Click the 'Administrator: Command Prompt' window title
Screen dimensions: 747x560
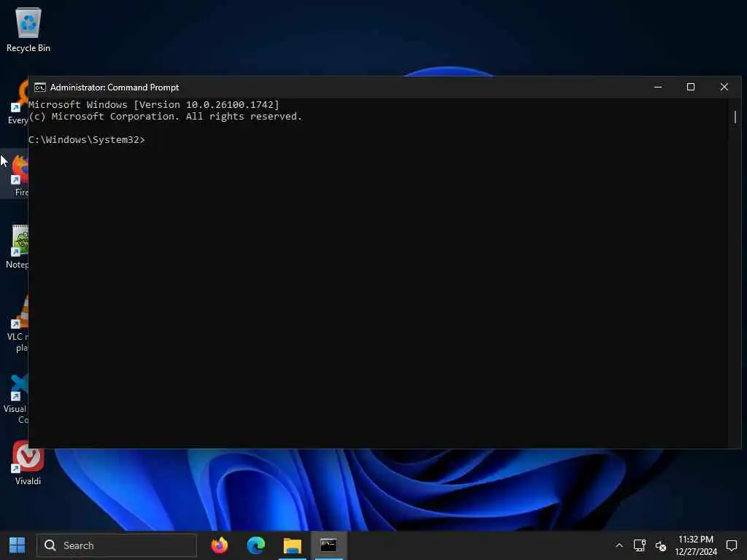[x=115, y=87]
